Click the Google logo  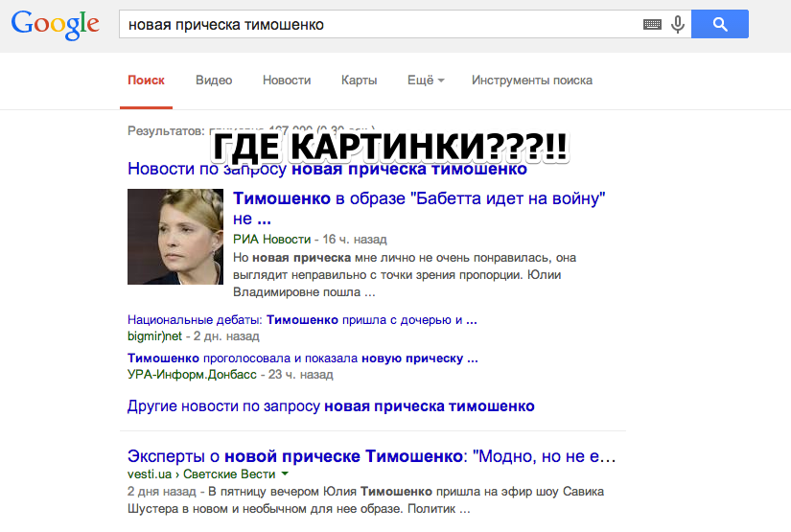click(x=55, y=25)
